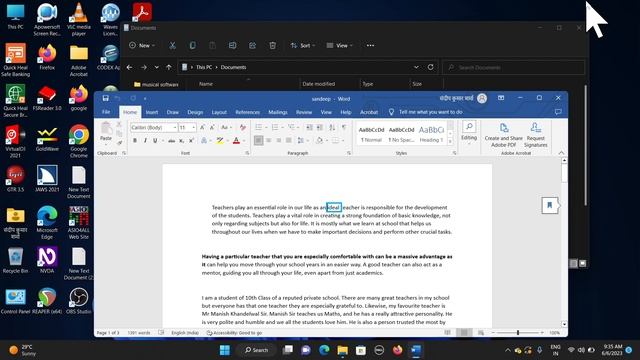Open the Review tab in Word
This screenshot has height=360, width=640.
pos(304,112)
